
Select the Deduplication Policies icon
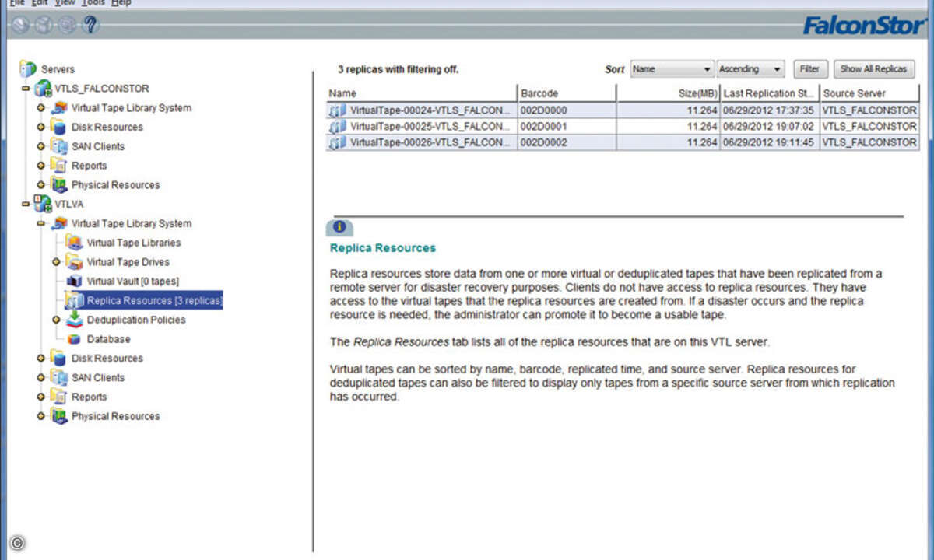tap(74, 320)
